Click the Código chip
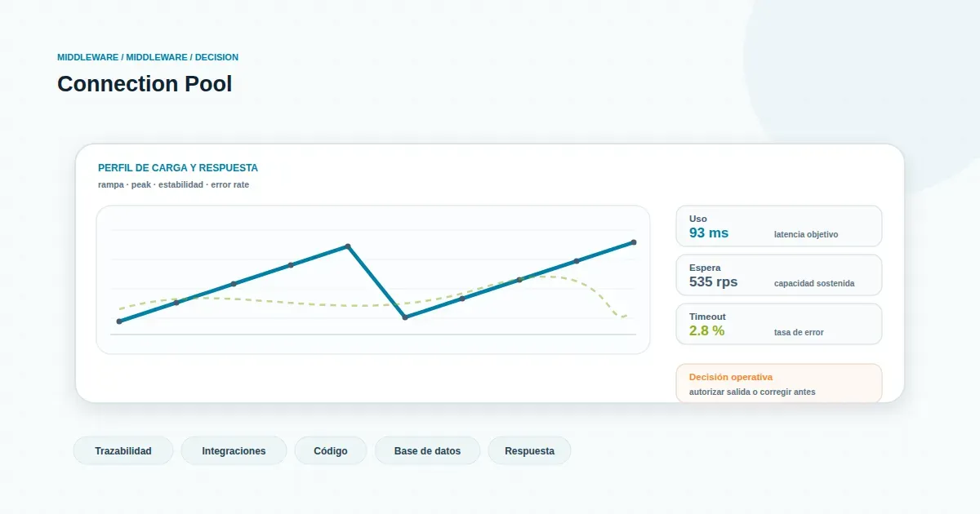 pyautogui.click(x=331, y=451)
